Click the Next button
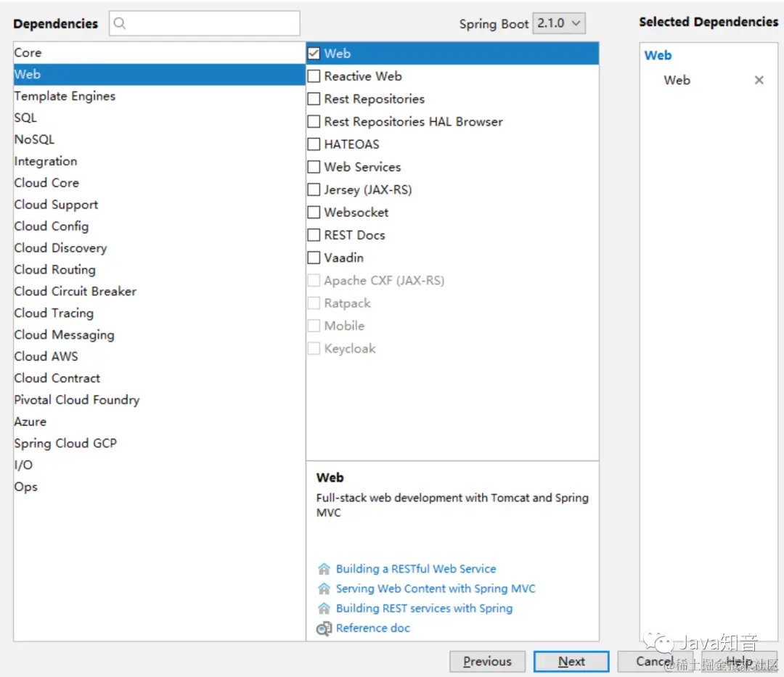784x677 pixels. pyautogui.click(x=571, y=662)
